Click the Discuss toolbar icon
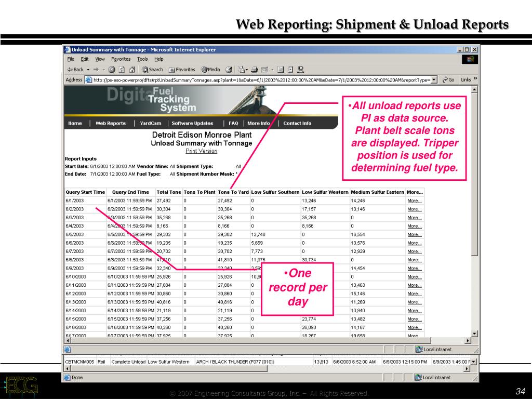Image resolution: width=532 pixels, height=399 pixels. pyautogui.click(x=281, y=70)
